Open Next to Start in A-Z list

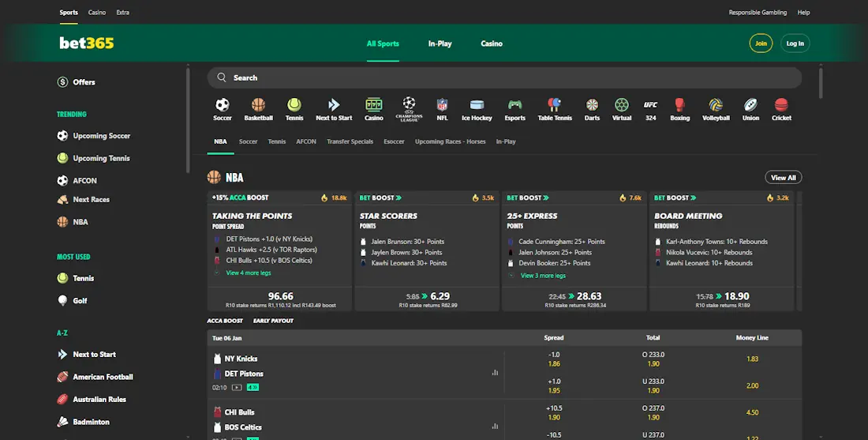[86, 354]
